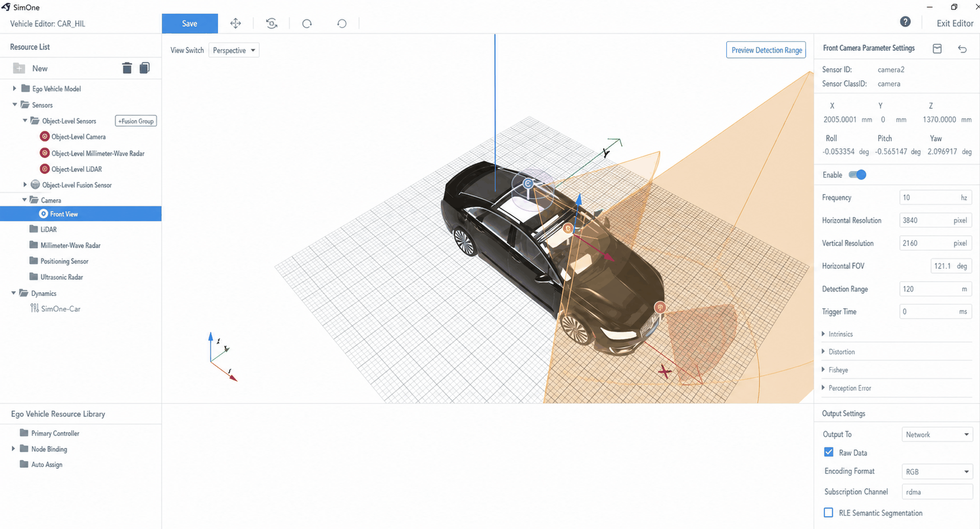Collapse the Sensors tree node
The height and width of the screenshot is (529, 980).
click(14, 105)
